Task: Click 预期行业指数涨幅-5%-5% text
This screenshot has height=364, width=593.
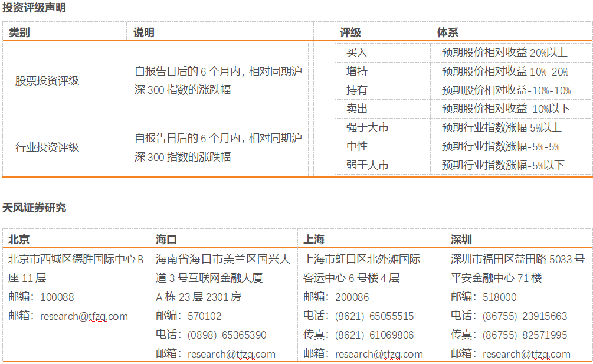Action: tap(501, 146)
